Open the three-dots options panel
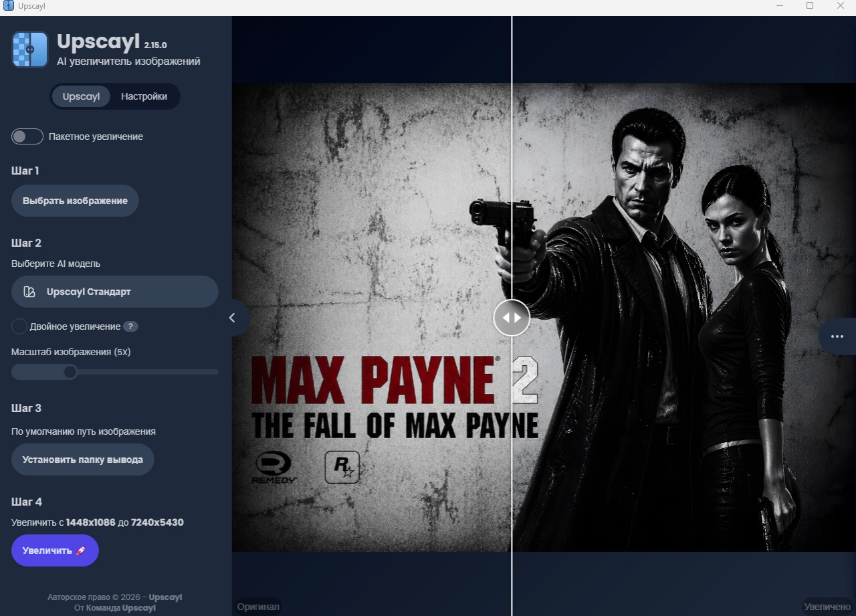856x616 pixels. click(x=837, y=336)
